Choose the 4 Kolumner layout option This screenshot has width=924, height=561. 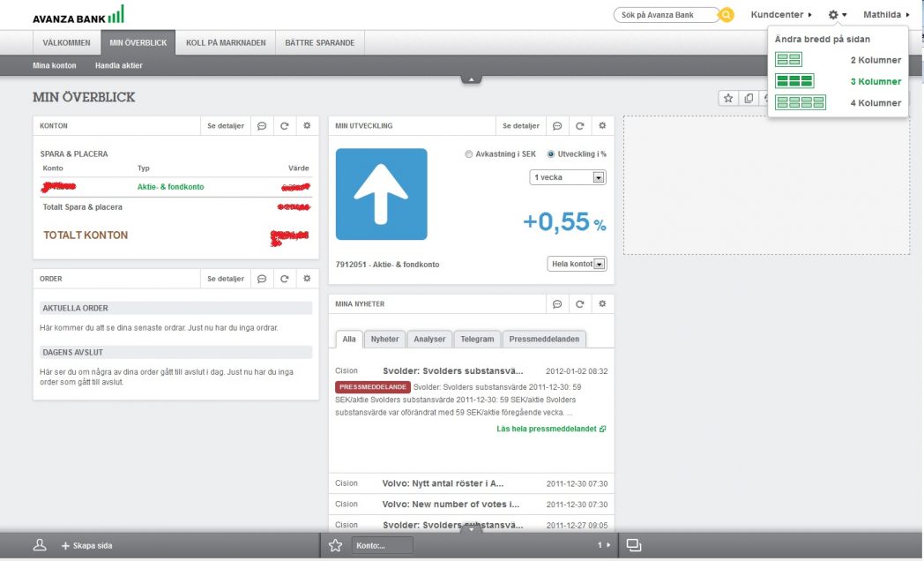(x=800, y=102)
